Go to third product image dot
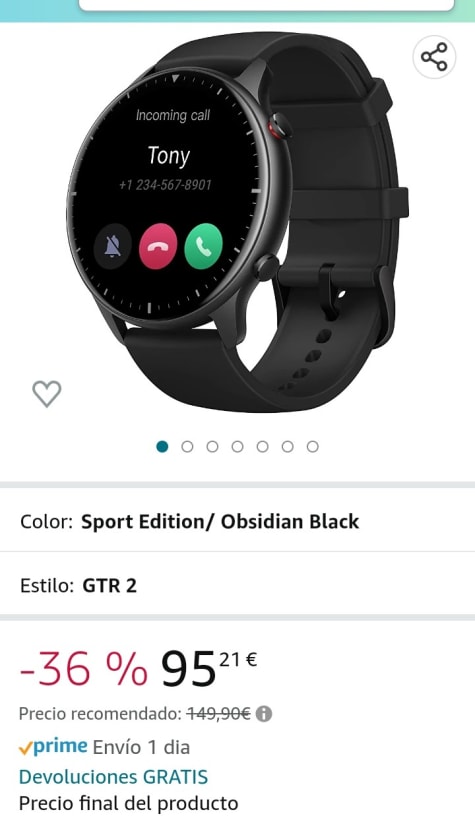475x816 pixels. click(212, 447)
